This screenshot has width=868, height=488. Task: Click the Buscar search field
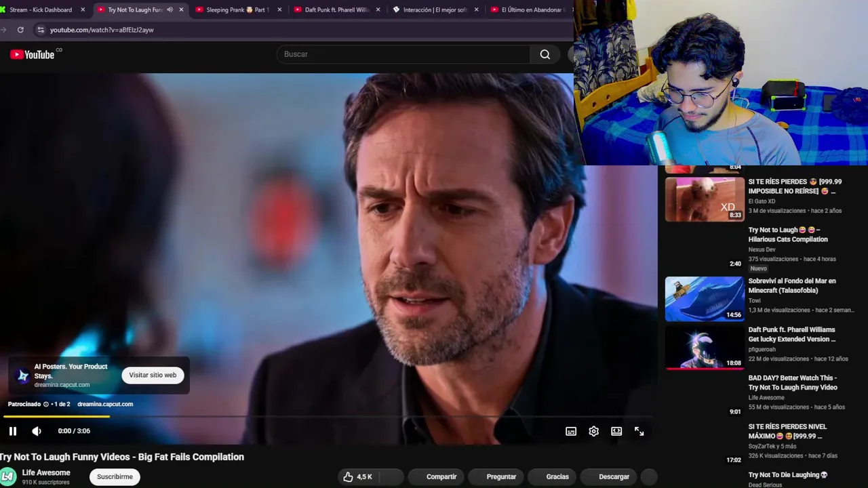point(403,54)
